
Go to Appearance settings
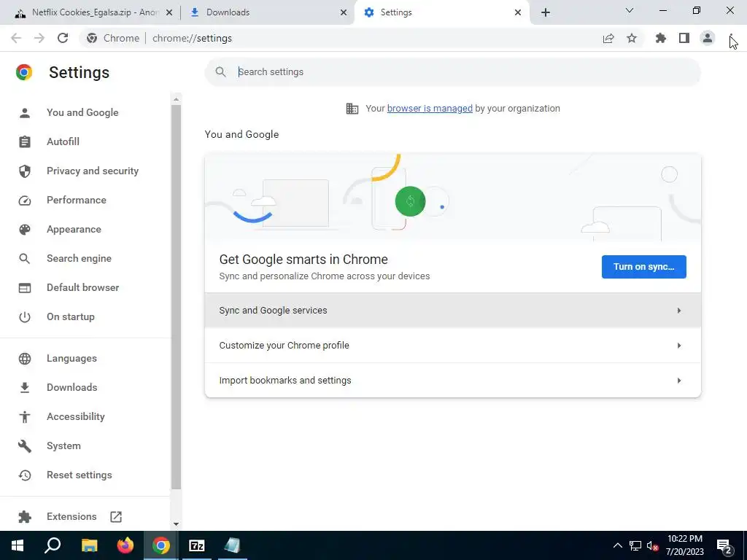(x=74, y=230)
